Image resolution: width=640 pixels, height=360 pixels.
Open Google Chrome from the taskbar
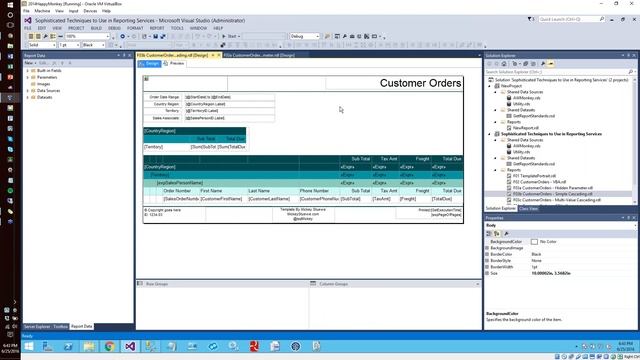pos(109,347)
